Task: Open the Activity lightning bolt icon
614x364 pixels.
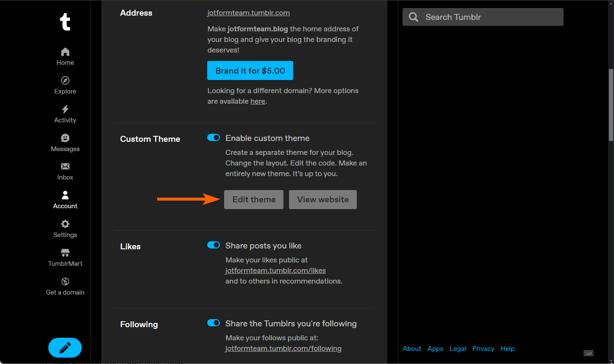Action: [65, 109]
